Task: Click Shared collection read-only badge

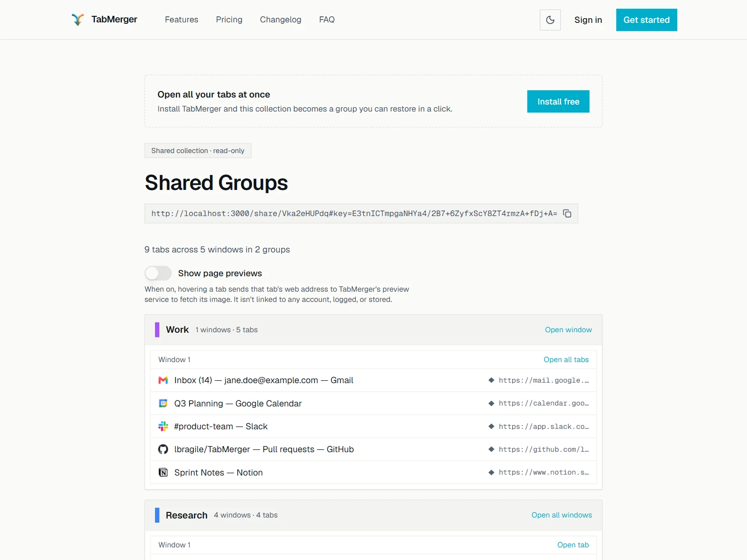Action: click(198, 150)
